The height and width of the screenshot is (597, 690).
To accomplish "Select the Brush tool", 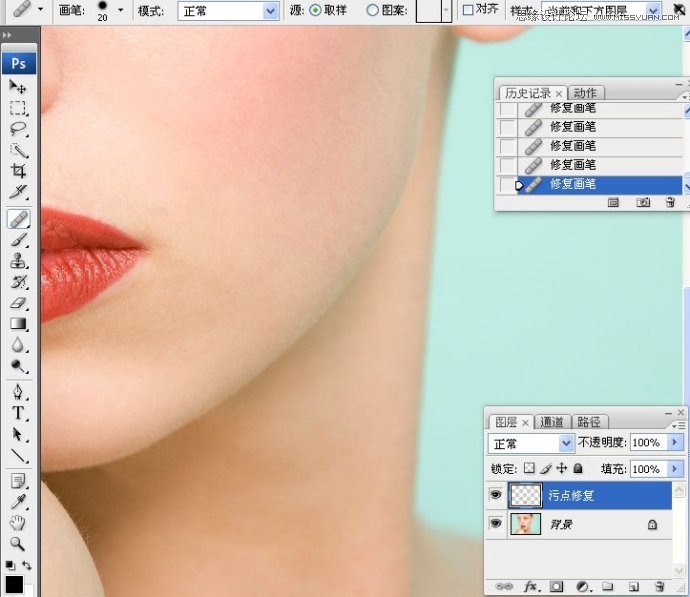I will tap(18, 240).
